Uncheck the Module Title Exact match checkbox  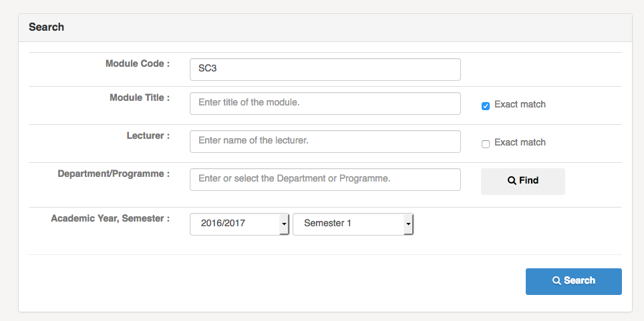point(486,106)
